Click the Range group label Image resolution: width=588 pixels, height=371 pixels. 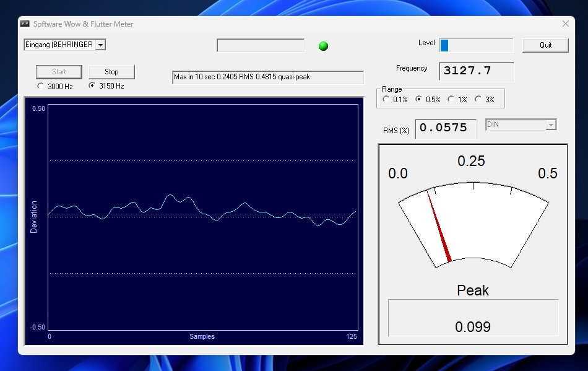click(x=392, y=89)
